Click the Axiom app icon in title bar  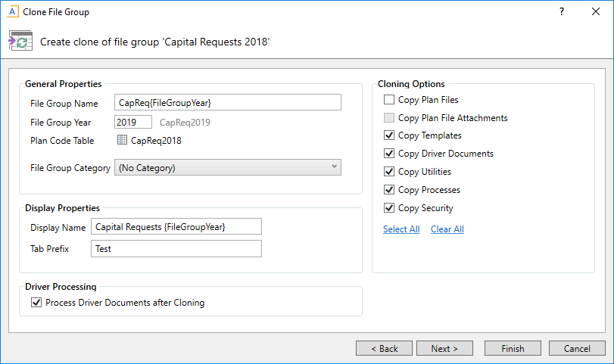coord(11,12)
